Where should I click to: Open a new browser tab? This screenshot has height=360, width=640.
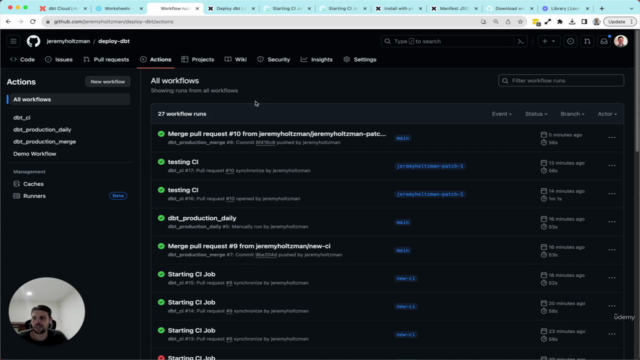point(602,8)
